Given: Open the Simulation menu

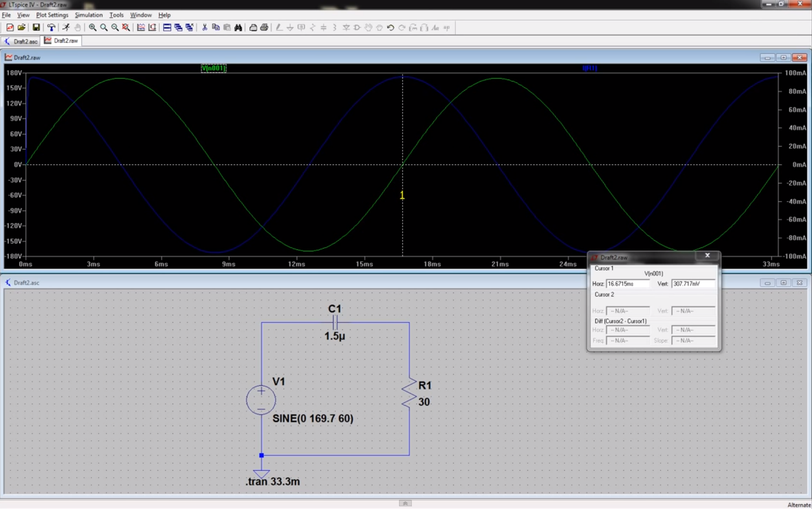Looking at the screenshot, I should [88, 15].
